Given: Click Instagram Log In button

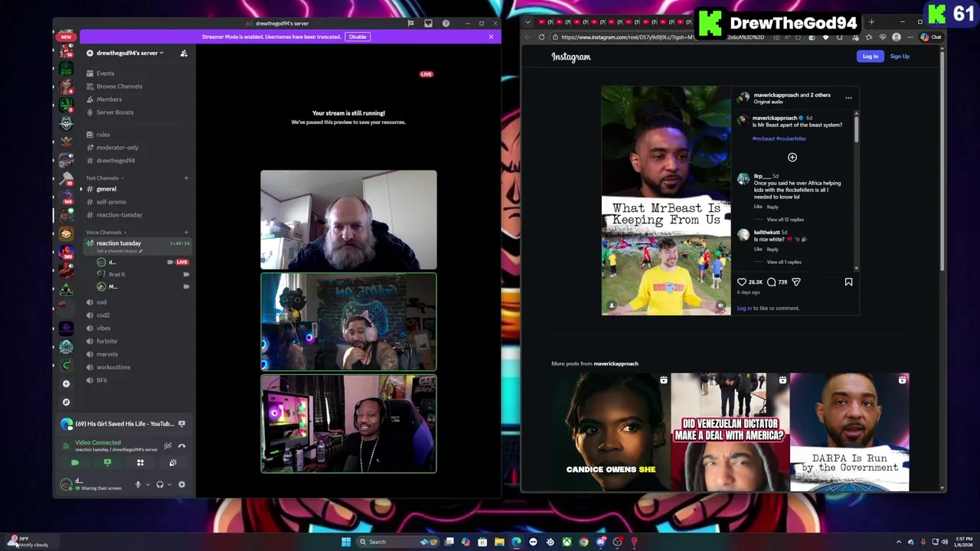Looking at the screenshot, I should [871, 56].
